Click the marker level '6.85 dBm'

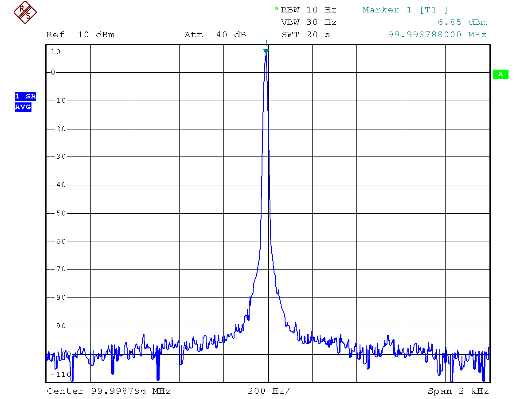pyautogui.click(x=462, y=22)
